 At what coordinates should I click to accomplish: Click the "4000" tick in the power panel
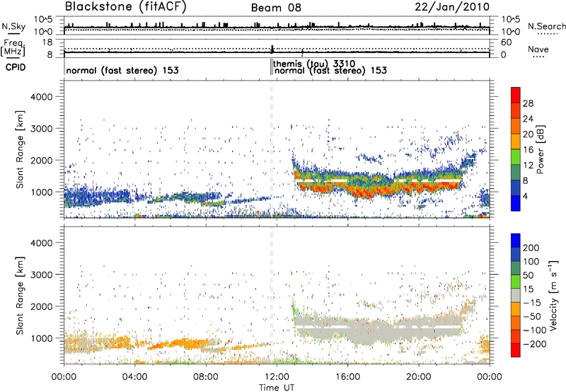(x=42, y=97)
